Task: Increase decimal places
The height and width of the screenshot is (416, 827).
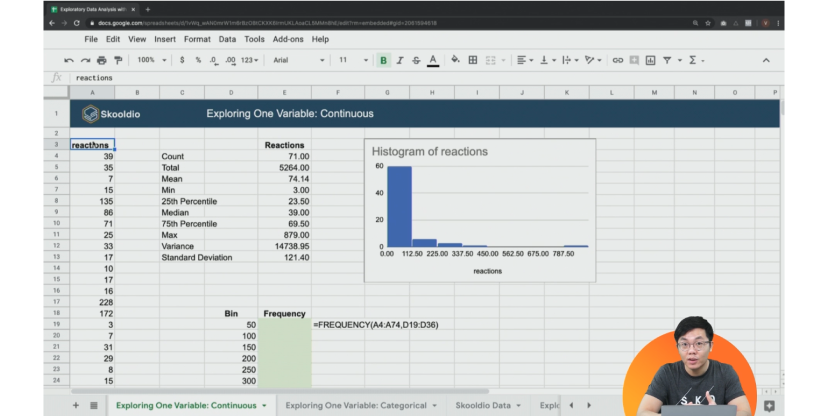Action: (x=230, y=60)
